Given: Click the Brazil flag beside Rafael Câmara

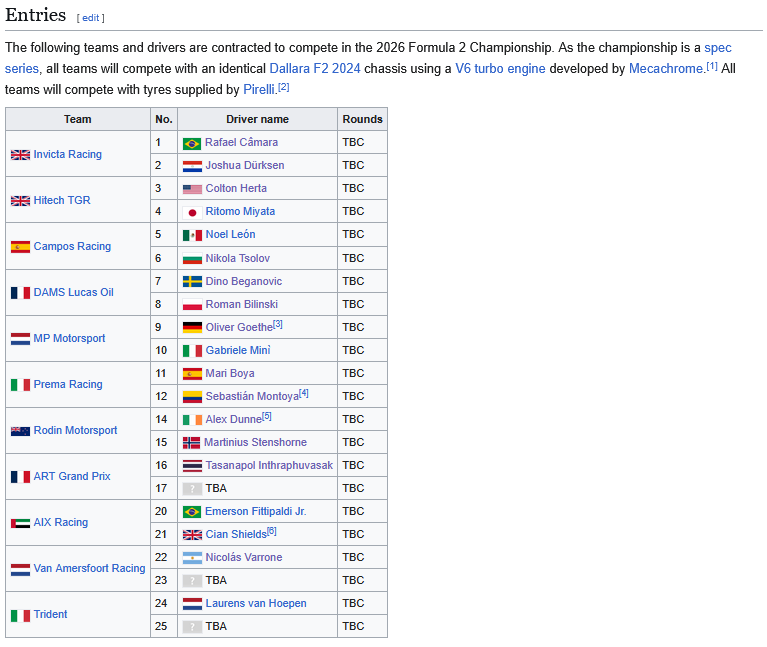Looking at the screenshot, I should (192, 143).
